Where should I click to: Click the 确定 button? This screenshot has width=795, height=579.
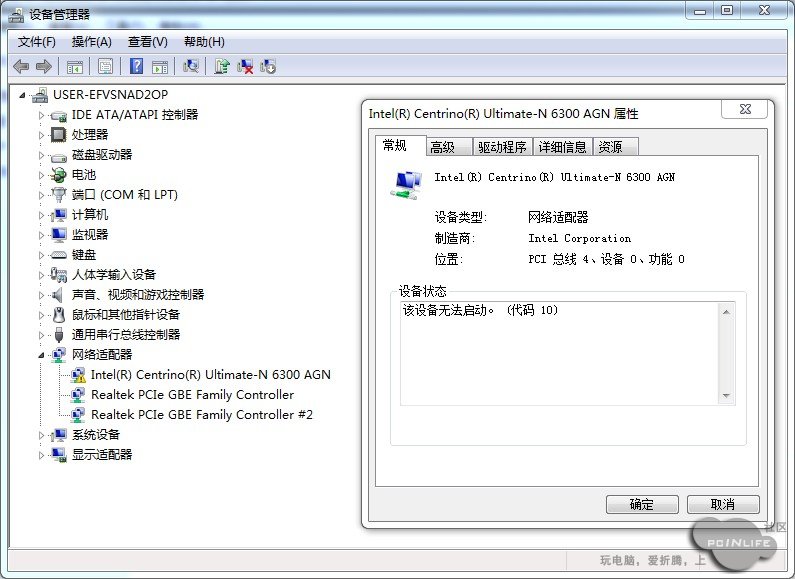(x=642, y=504)
